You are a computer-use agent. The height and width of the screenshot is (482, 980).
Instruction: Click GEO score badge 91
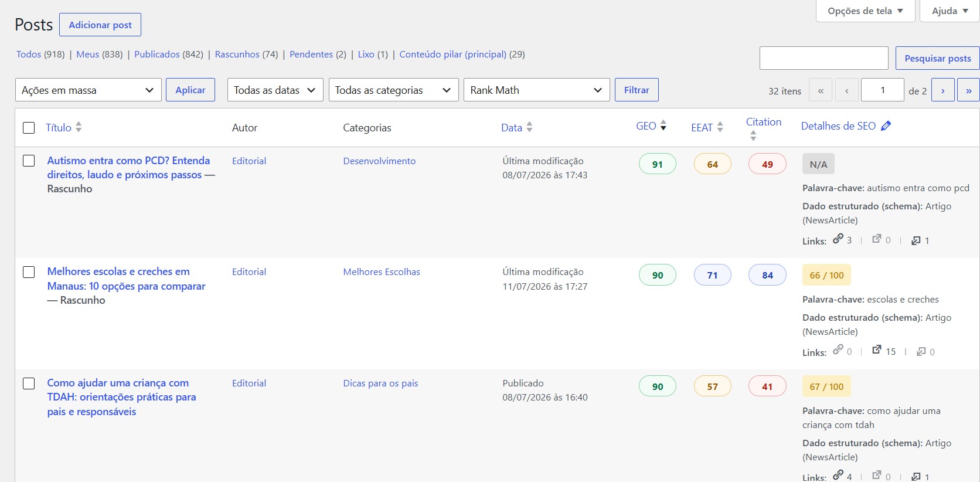[658, 164]
